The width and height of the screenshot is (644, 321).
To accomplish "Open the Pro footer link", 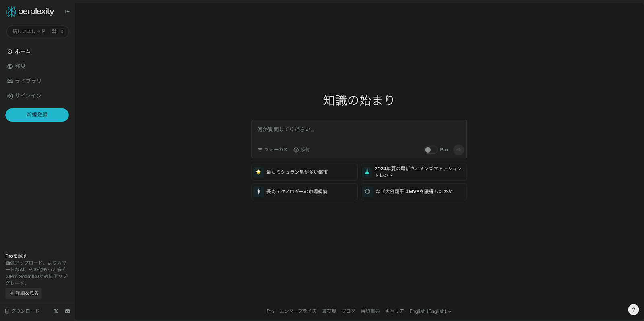I will click(270, 311).
